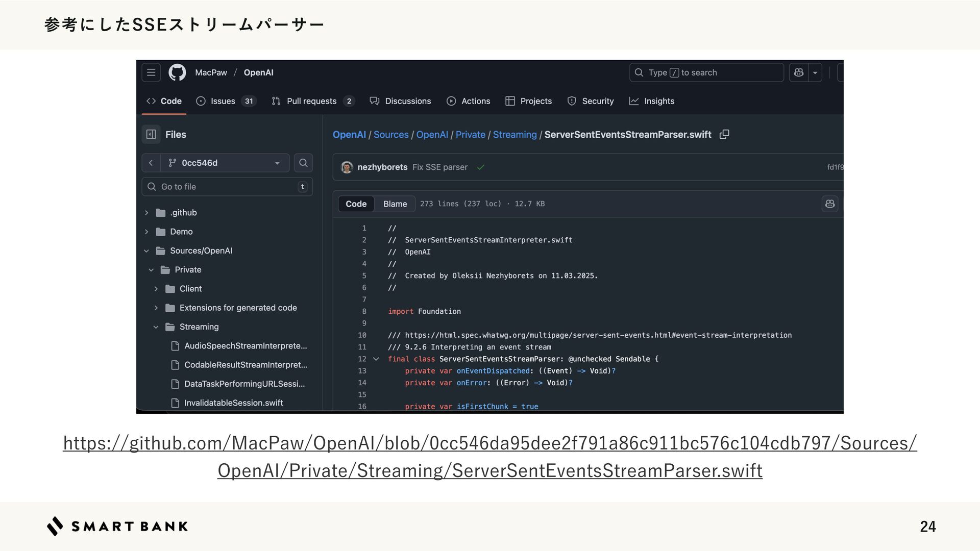Collapse the Files tree panel icon
The image size is (980, 551).
click(151, 134)
